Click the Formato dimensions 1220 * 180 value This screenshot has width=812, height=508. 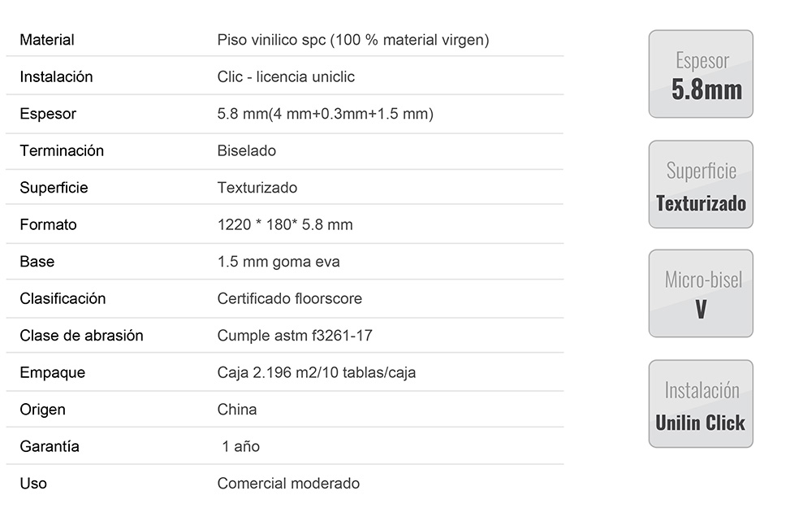click(x=285, y=224)
